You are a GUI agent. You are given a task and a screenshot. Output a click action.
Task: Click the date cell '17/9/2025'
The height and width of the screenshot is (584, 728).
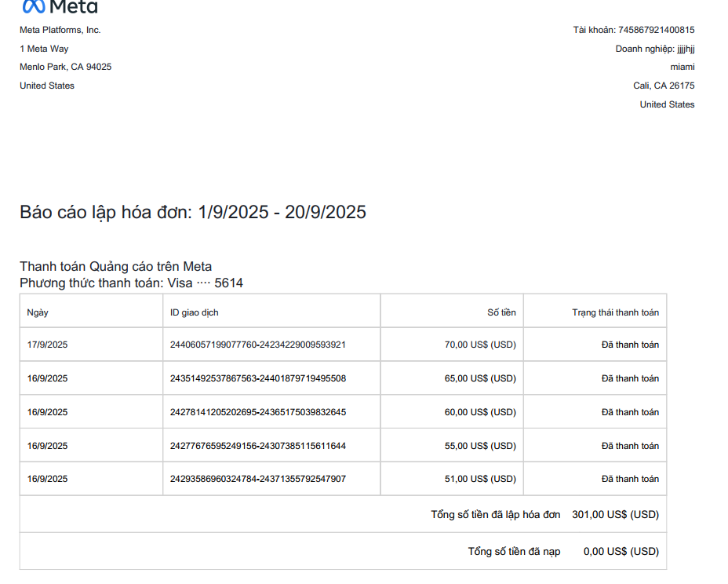[47, 345]
